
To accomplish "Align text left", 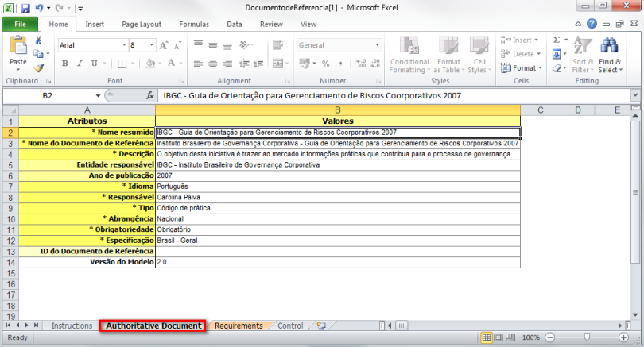I will click(199, 64).
